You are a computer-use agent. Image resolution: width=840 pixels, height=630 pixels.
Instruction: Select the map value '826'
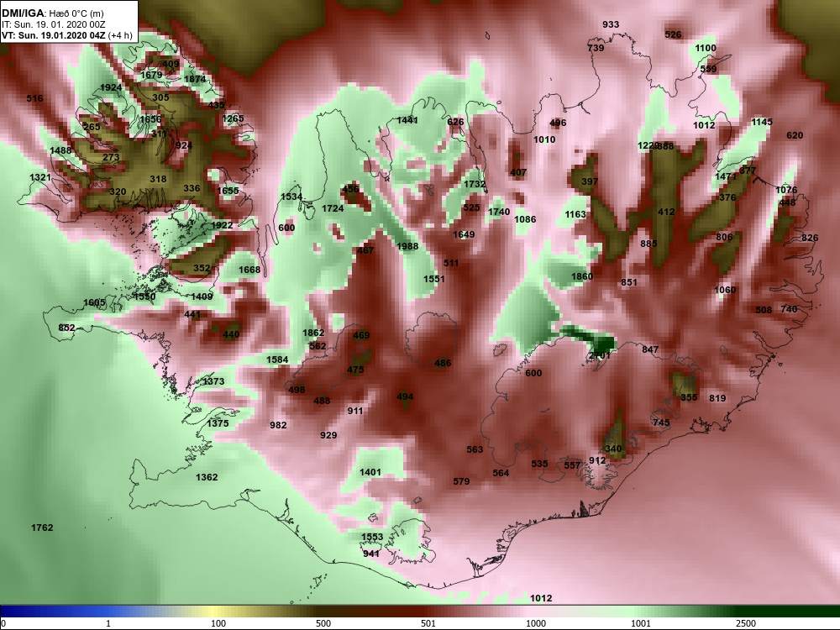(x=810, y=238)
